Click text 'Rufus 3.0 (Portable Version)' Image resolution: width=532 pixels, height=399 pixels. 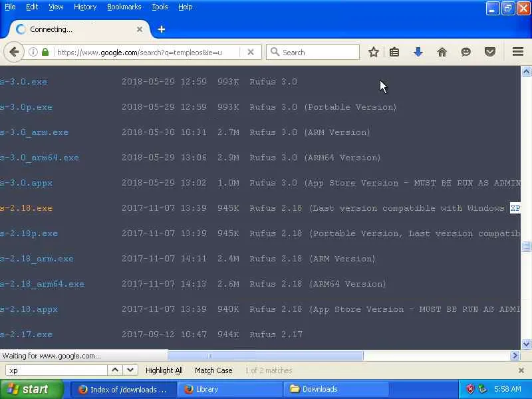pyautogui.click(x=323, y=107)
